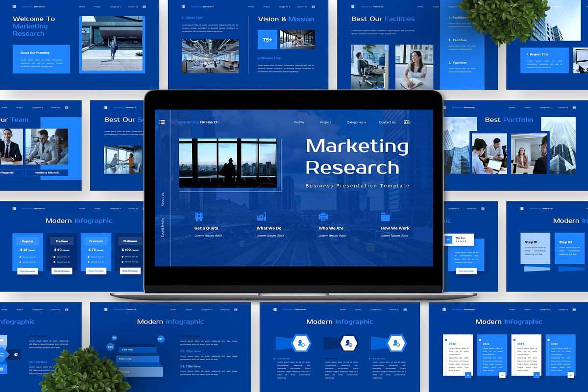Open Categories dropdown on the Best Portfolio slide
The image size is (588, 392).
pyautogui.click(x=546, y=107)
